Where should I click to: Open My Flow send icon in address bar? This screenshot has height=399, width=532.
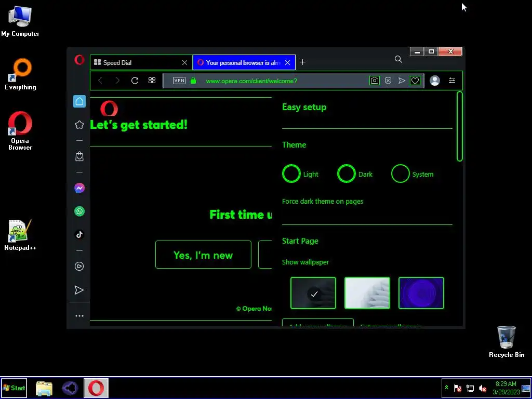click(x=402, y=81)
